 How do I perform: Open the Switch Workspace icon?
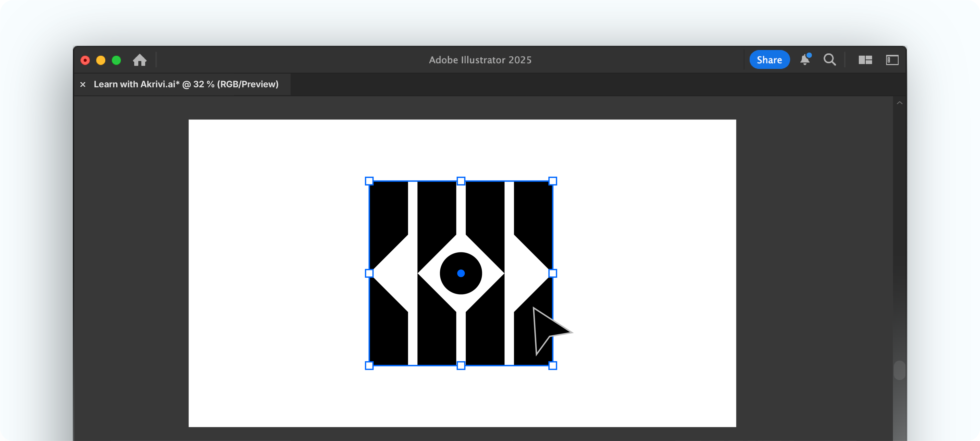click(892, 60)
